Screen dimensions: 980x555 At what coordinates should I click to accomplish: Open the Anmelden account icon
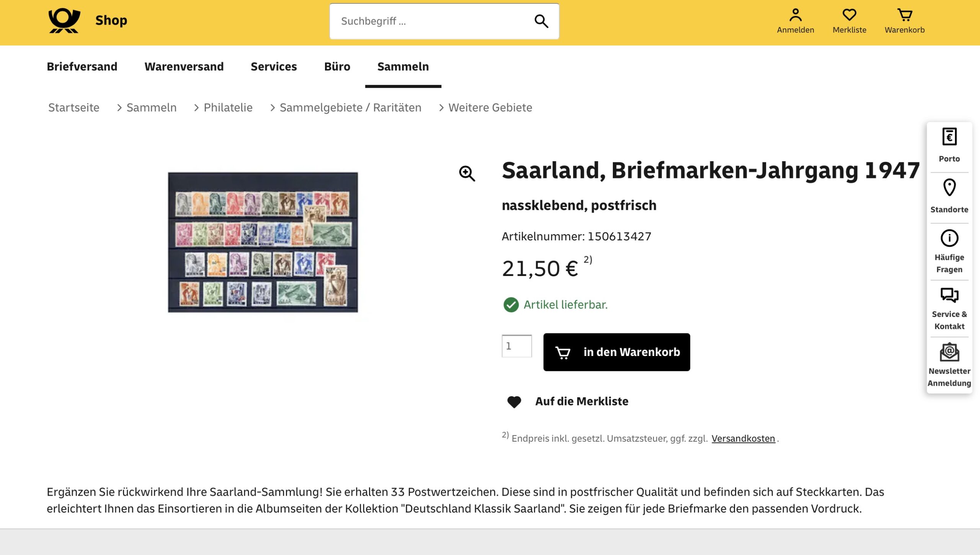click(795, 15)
